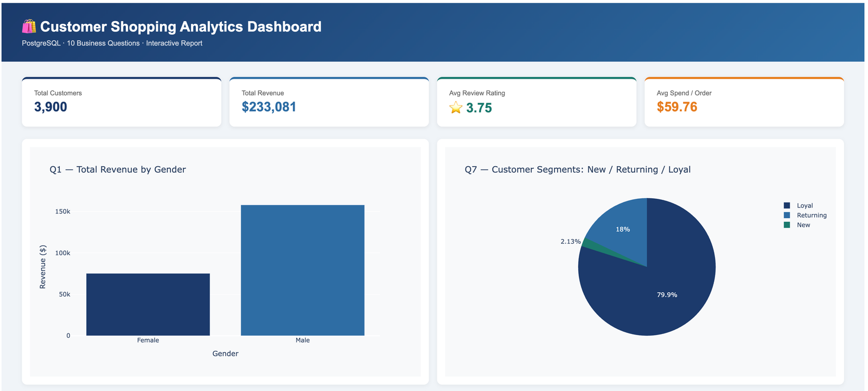Image resolution: width=868 pixels, height=391 pixels.
Task: Select the Male revenue bar
Action: point(303,270)
